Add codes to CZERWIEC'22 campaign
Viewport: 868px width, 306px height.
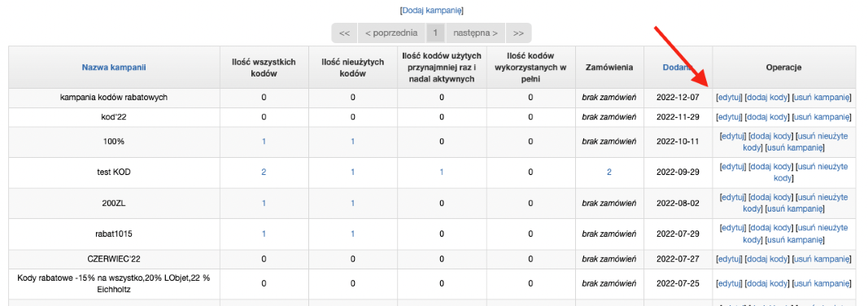(x=766, y=259)
